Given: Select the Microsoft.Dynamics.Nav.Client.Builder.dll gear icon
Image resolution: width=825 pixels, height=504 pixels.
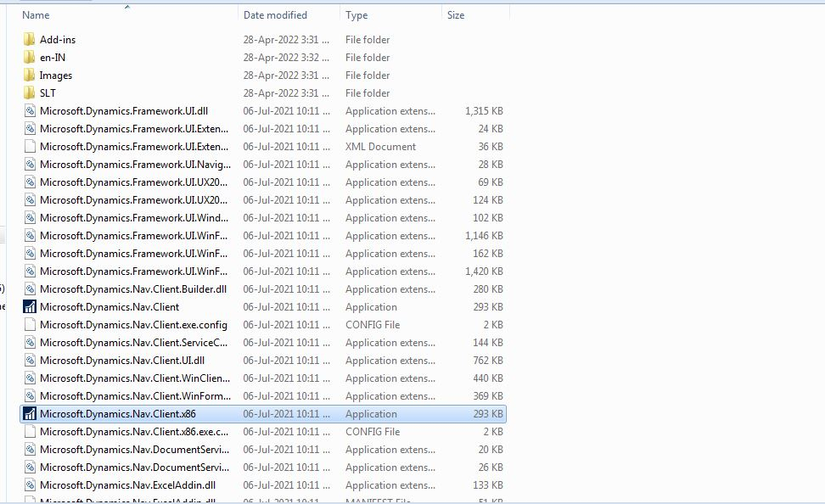Looking at the screenshot, I should [x=30, y=288].
